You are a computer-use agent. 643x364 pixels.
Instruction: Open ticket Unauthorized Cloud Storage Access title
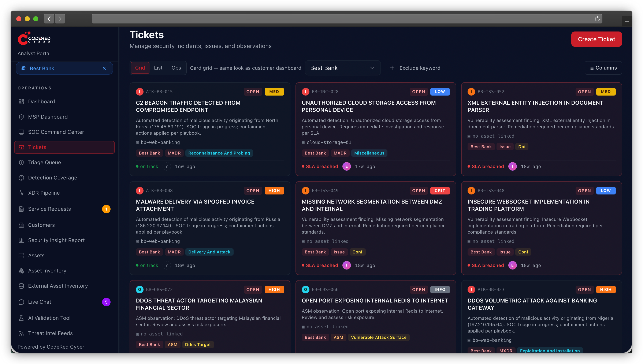coord(368,106)
